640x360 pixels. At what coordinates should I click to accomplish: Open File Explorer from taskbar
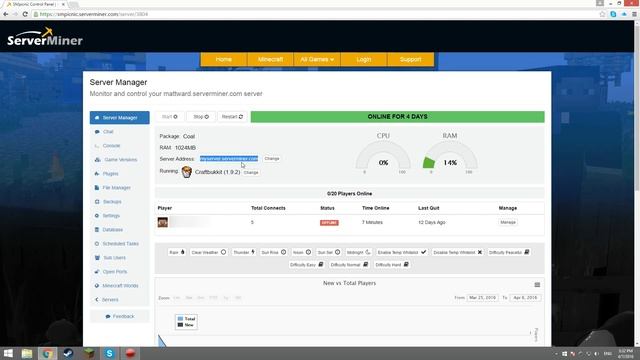27,353
